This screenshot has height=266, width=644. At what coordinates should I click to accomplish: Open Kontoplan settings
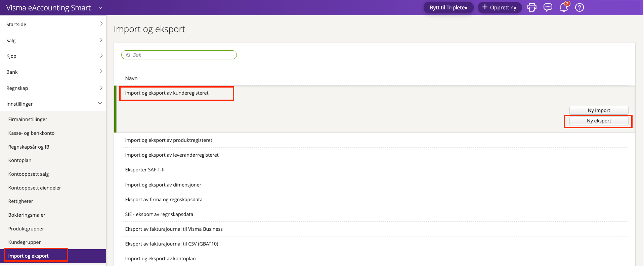pos(20,160)
